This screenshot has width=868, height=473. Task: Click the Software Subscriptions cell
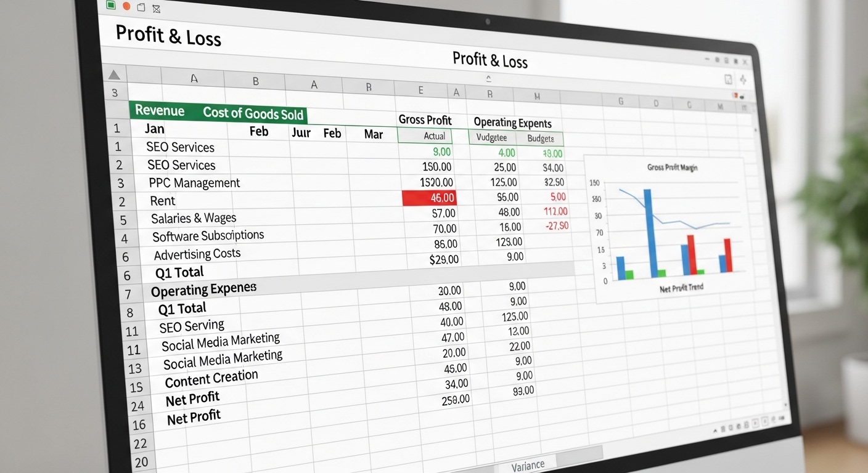point(208,236)
